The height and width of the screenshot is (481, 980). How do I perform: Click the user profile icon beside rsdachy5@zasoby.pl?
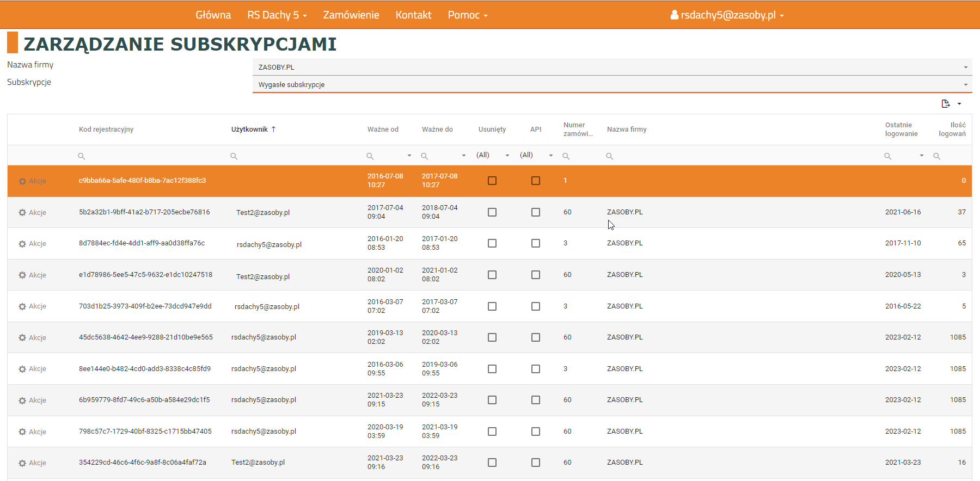coord(674,15)
